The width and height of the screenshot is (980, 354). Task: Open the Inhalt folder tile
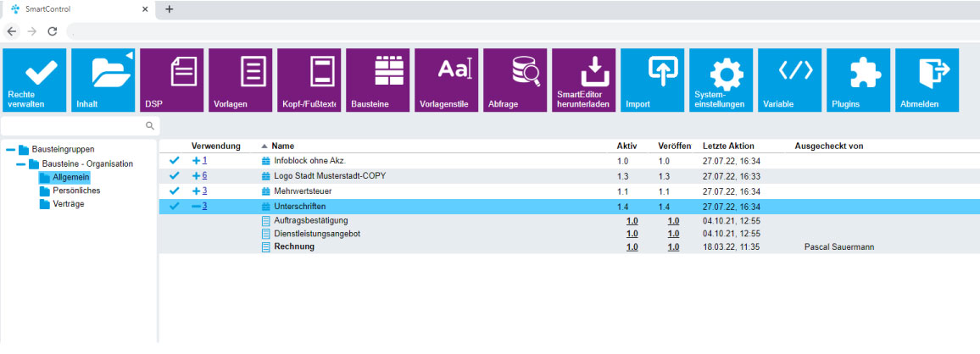(103, 80)
